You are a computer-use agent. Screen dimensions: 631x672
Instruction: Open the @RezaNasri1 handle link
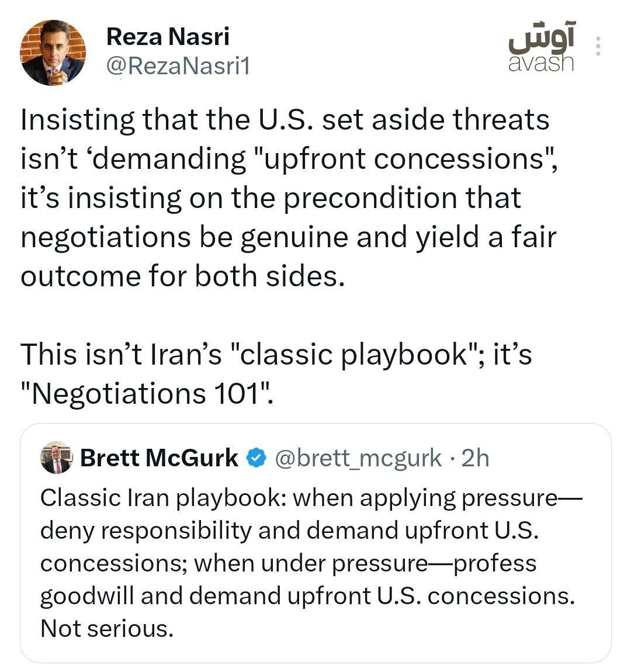[x=178, y=67]
